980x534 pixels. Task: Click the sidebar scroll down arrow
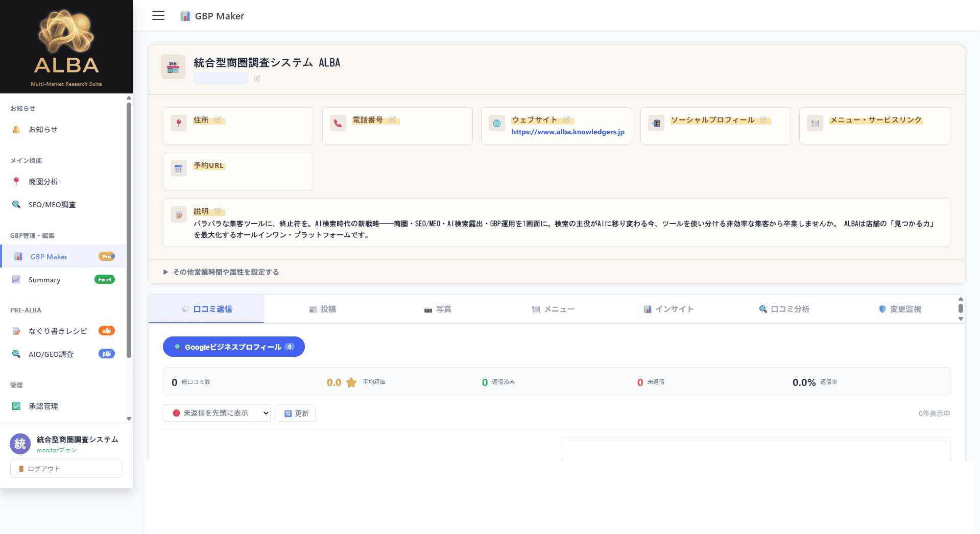[129, 419]
